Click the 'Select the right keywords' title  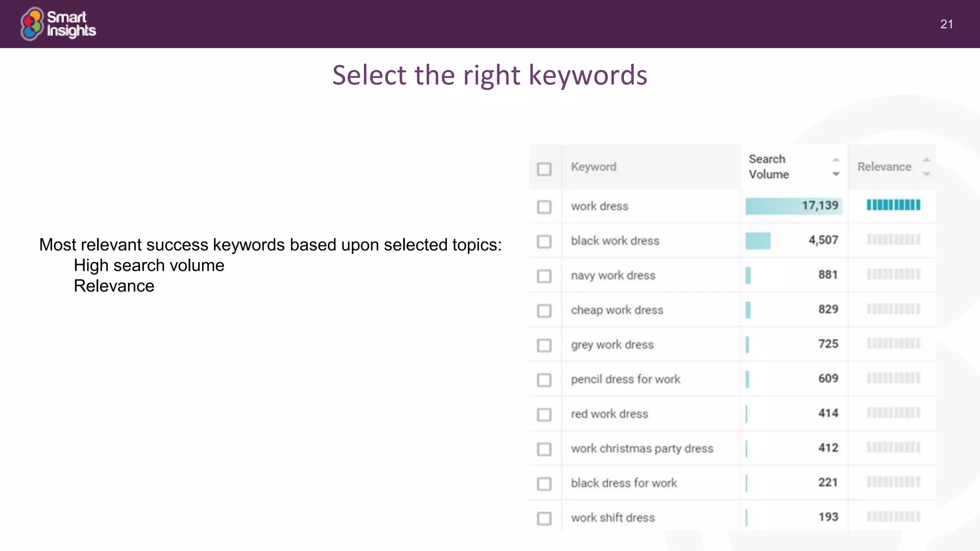(x=490, y=75)
